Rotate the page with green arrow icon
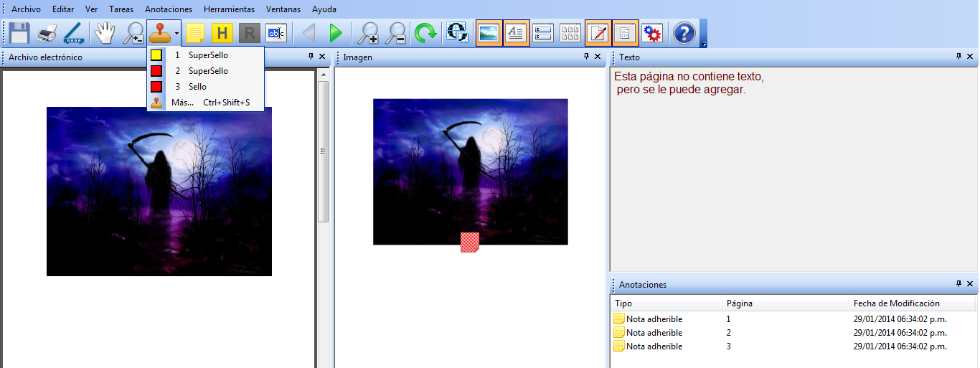The height and width of the screenshot is (368, 980). [425, 33]
